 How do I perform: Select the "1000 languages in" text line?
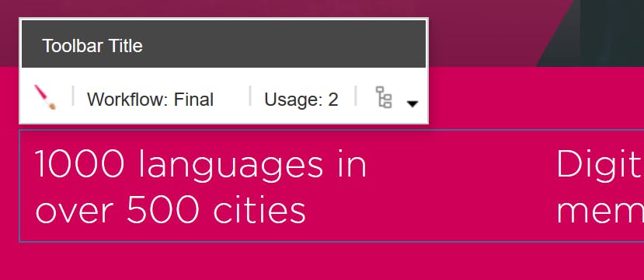coord(200,164)
